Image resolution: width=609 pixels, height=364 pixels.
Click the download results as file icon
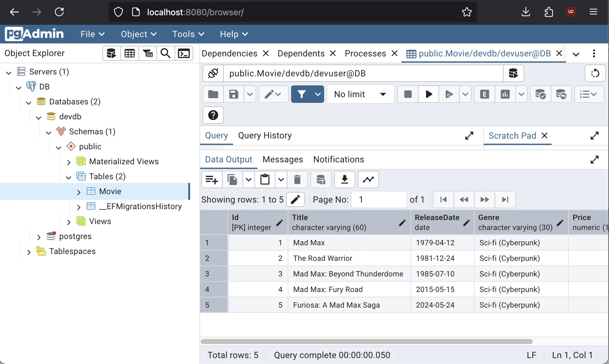tap(345, 180)
